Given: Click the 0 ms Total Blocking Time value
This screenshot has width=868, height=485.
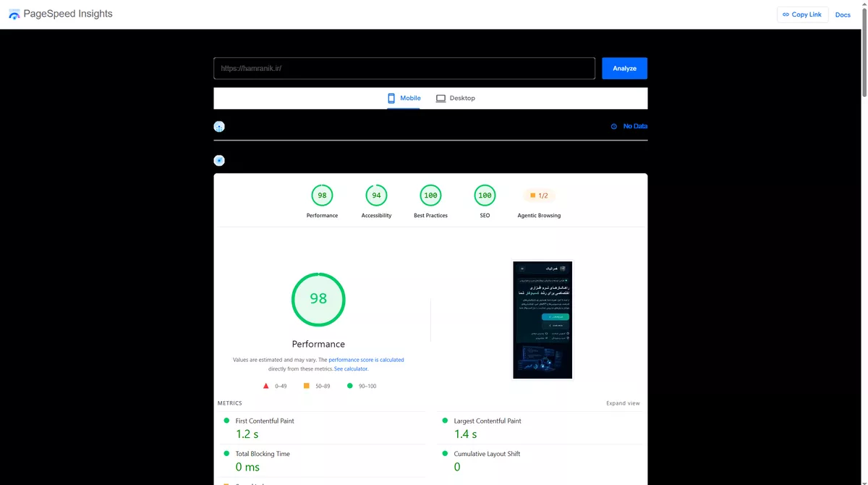Looking at the screenshot, I should (247, 467).
